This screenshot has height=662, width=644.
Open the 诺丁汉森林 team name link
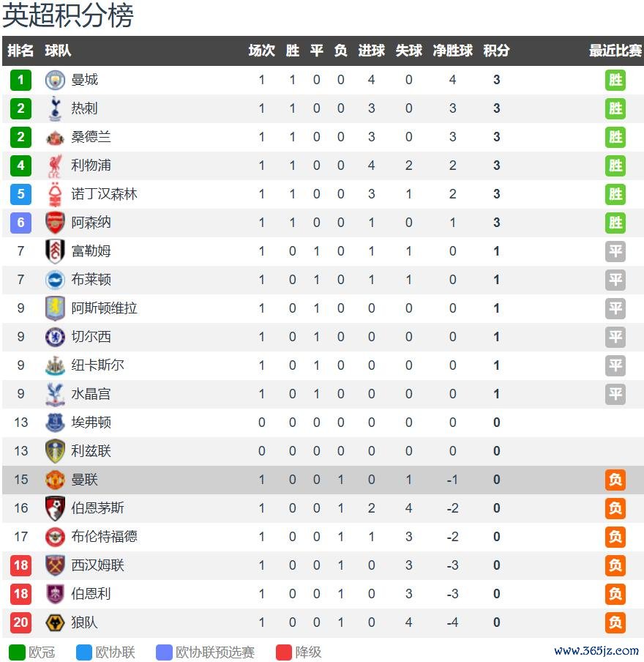point(104,194)
